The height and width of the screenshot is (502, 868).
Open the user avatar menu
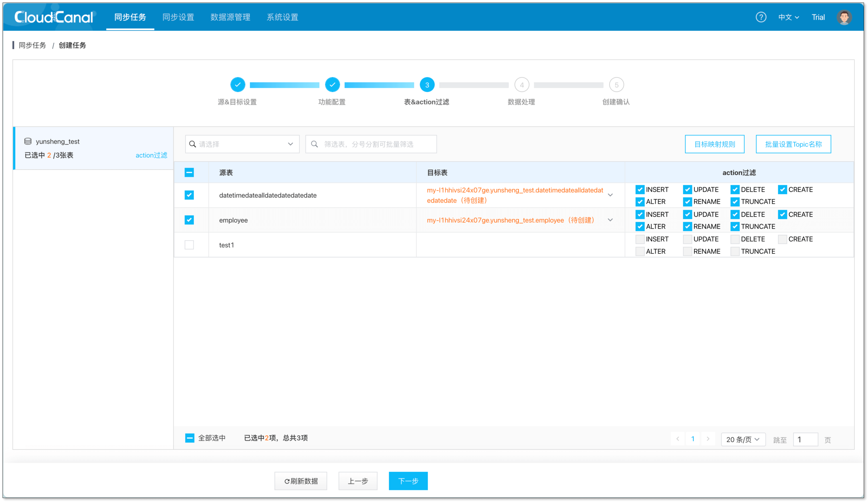click(844, 17)
